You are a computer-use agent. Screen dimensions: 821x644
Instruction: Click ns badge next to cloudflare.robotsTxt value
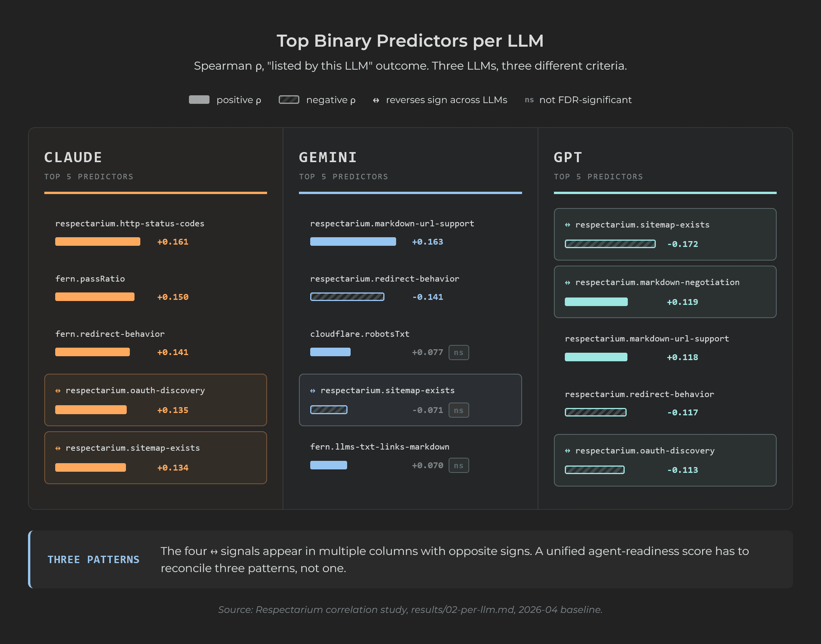click(x=459, y=352)
